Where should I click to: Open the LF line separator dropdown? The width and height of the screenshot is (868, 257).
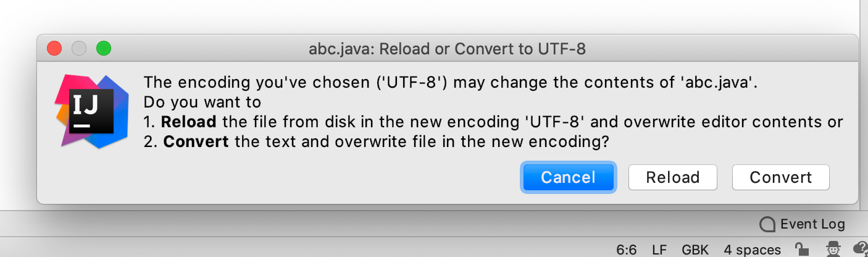pos(659,250)
